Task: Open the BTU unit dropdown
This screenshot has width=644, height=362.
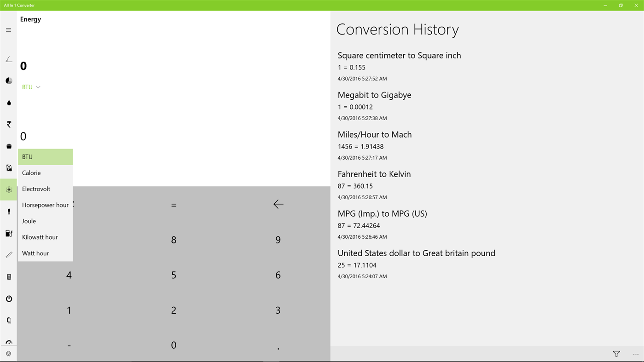Action: point(31,86)
